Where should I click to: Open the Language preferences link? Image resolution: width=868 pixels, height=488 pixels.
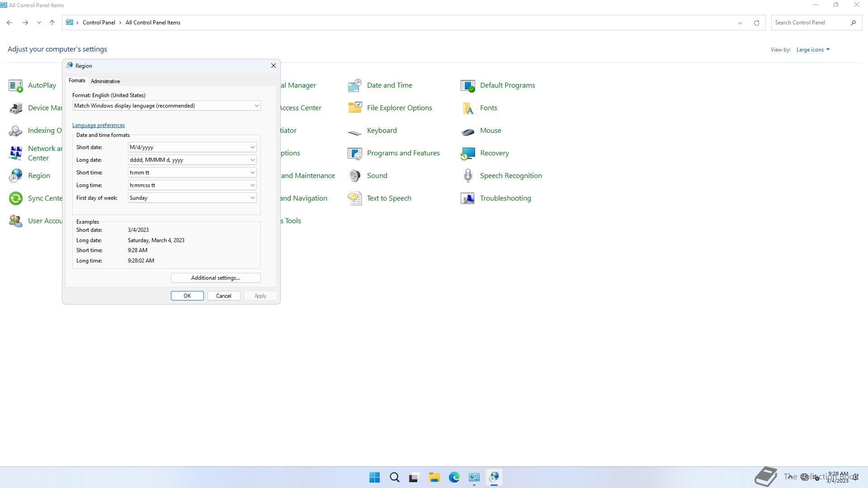coord(99,125)
